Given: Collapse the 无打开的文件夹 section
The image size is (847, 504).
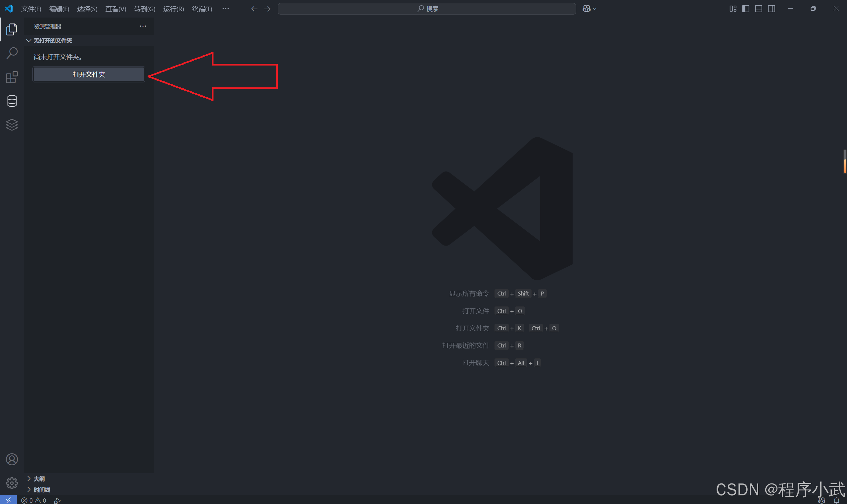Looking at the screenshot, I should 52,40.
